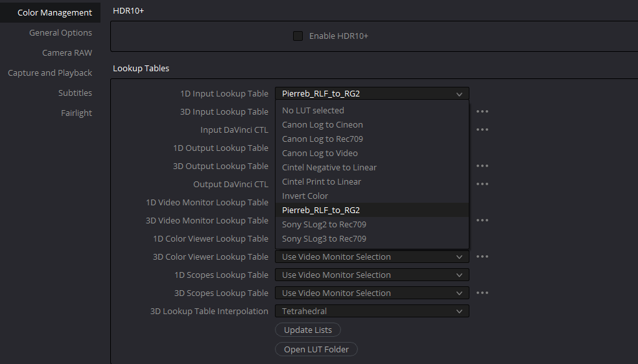
Task: Pick Cintel Negative to Linear LUT
Action: [372, 167]
